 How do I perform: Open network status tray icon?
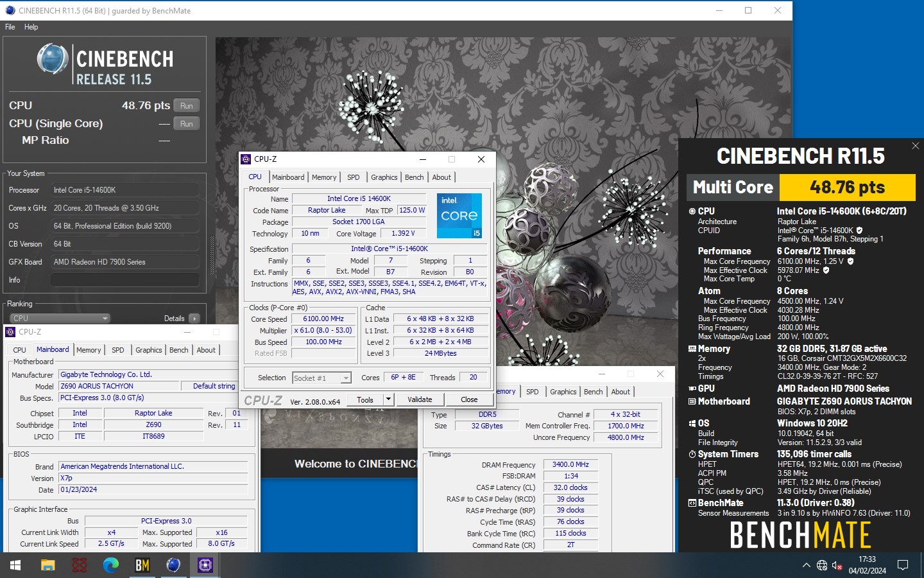[822, 565]
